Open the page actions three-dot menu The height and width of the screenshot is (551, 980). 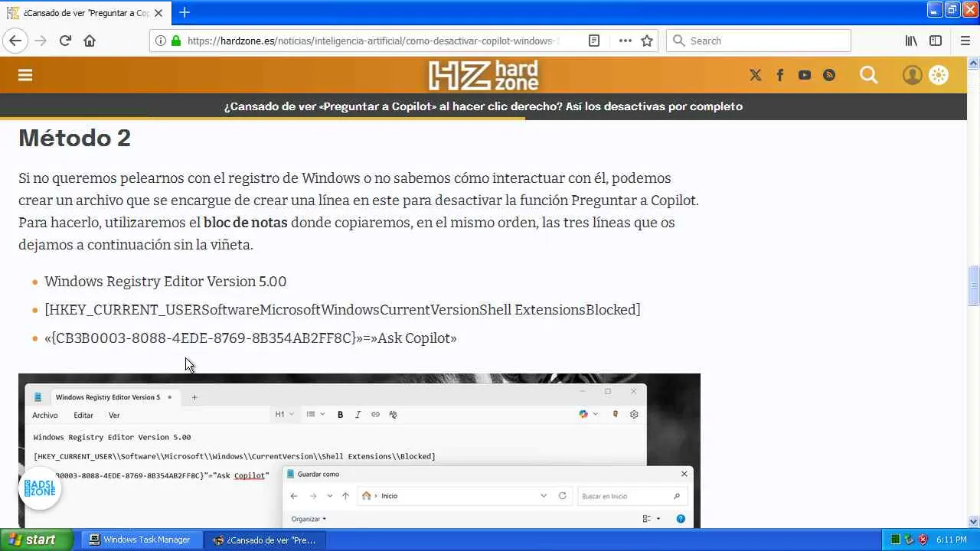[625, 41]
